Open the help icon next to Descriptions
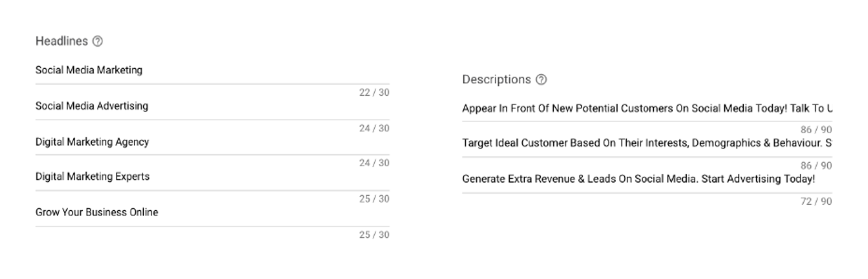The width and height of the screenshot is (868, 279). click(x=541, y=80)
